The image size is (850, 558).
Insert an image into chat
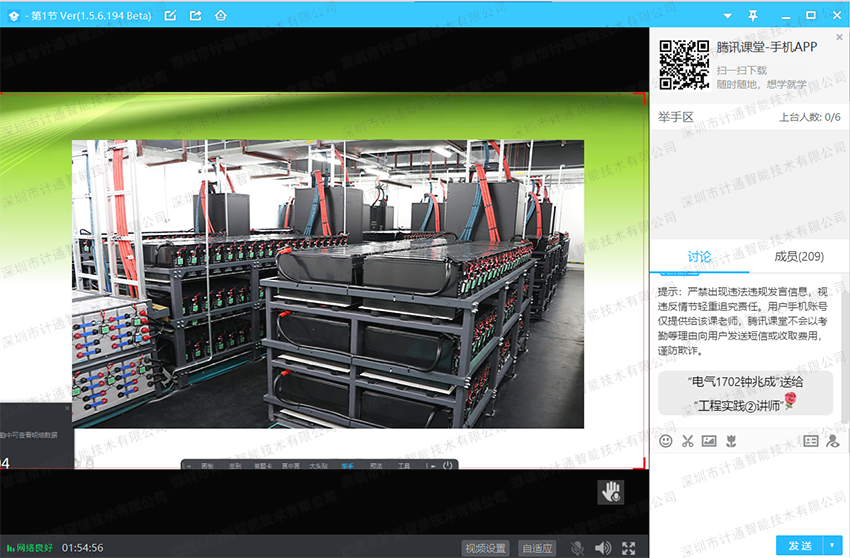(709, 440)
